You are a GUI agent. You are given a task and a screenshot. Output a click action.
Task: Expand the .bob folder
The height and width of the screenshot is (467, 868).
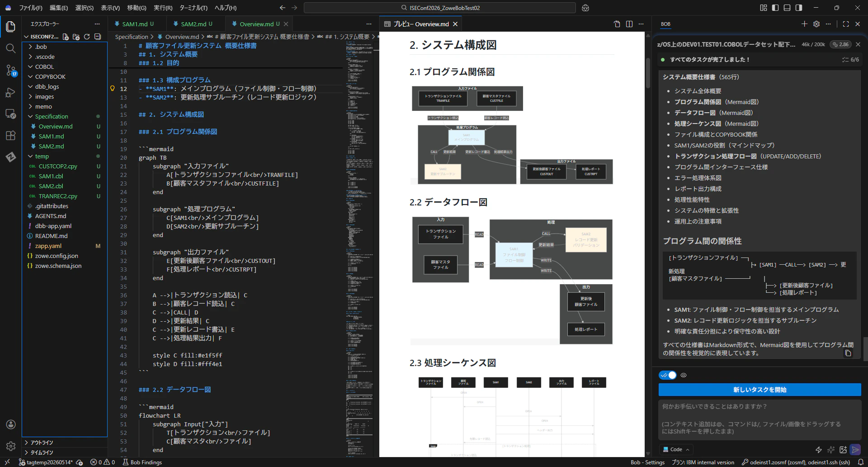click(65, 47)
